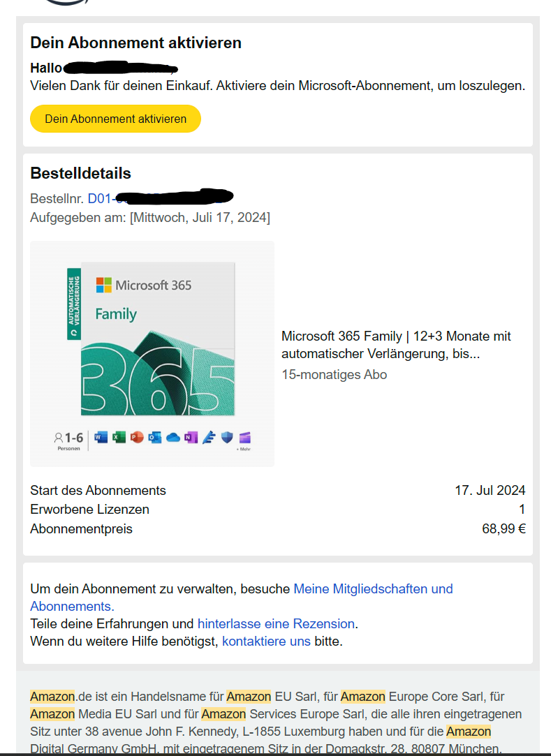Click the OneDrive cloud icon
This screenshot has height=756, width=551.
[172, 437]
